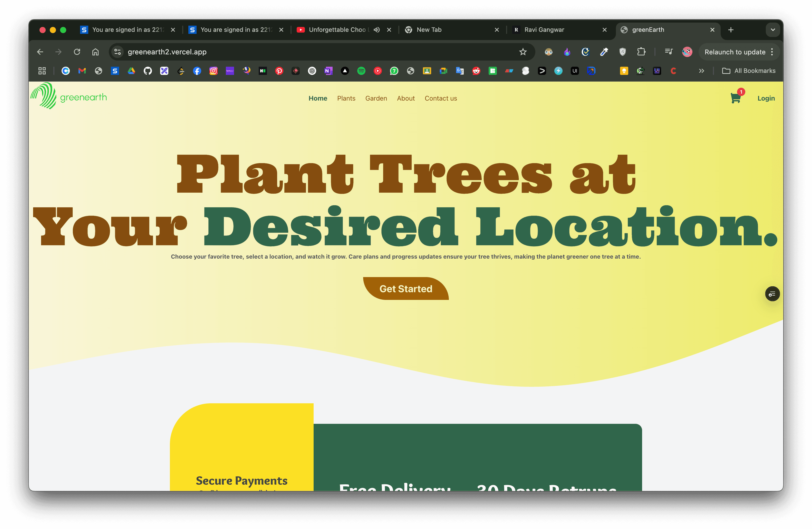Open the Pinterest bookmark
Image resolution: width=812 pixels, height=529 pixels.
tap(279, 71)
